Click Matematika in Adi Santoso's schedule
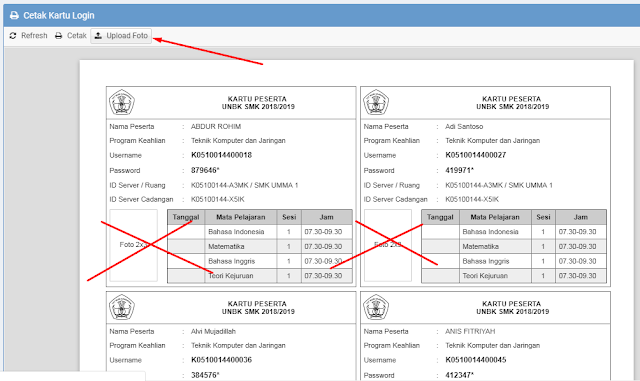 [x=480, y=247]
